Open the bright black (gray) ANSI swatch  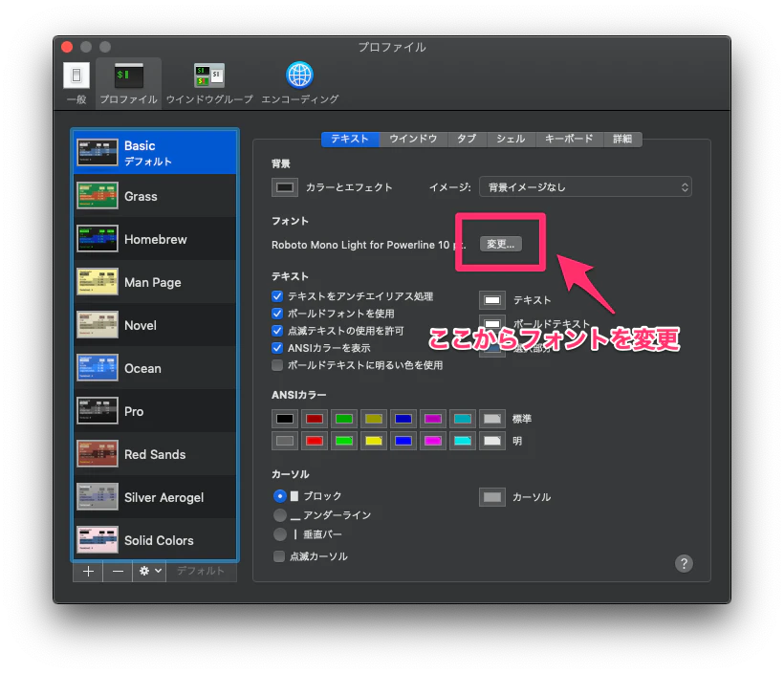(285, 441)
